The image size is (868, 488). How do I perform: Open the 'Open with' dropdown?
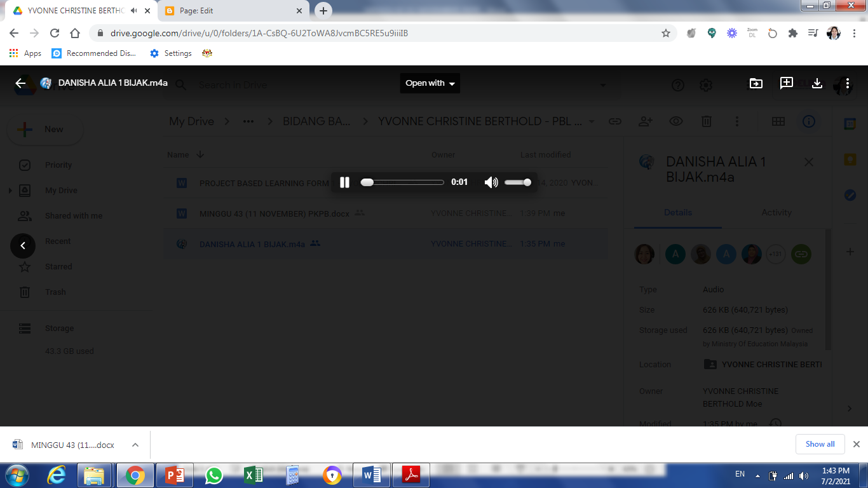(x=430, y=83)
